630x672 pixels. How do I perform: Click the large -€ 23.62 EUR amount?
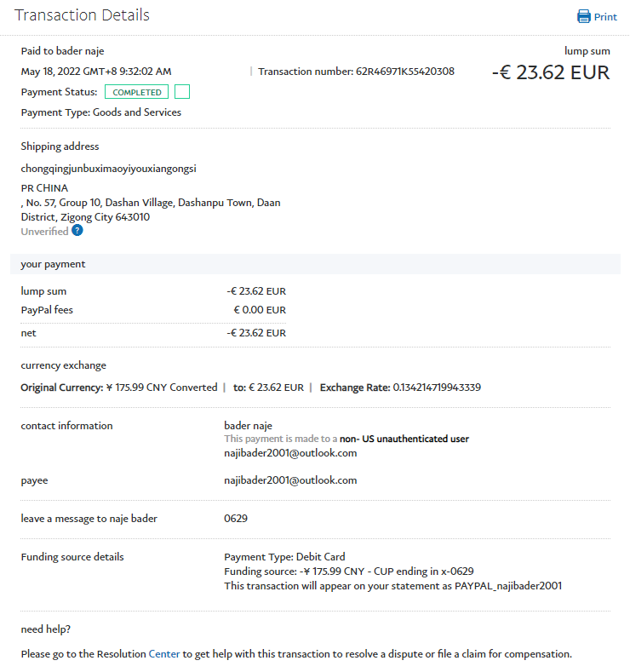[551, 72]
